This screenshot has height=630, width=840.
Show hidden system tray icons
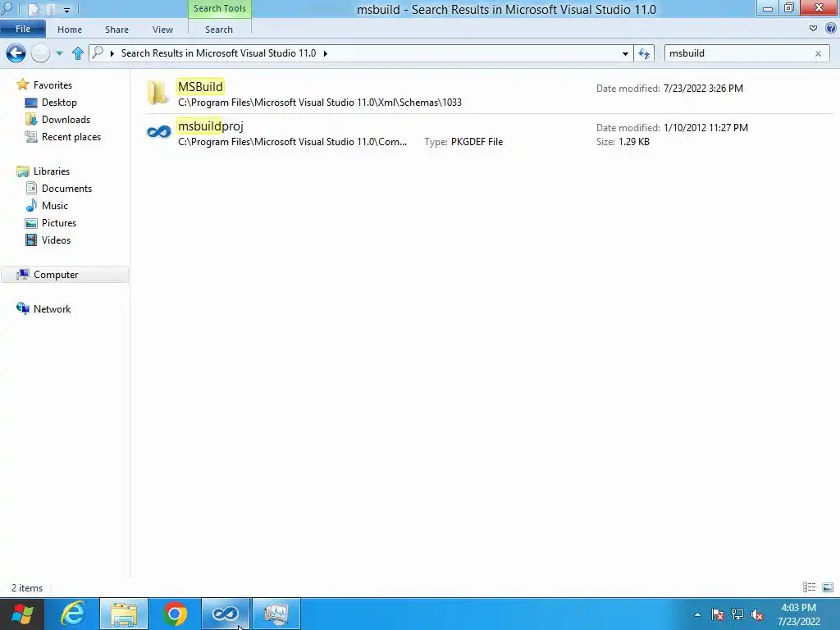click(x=697, y=614)
